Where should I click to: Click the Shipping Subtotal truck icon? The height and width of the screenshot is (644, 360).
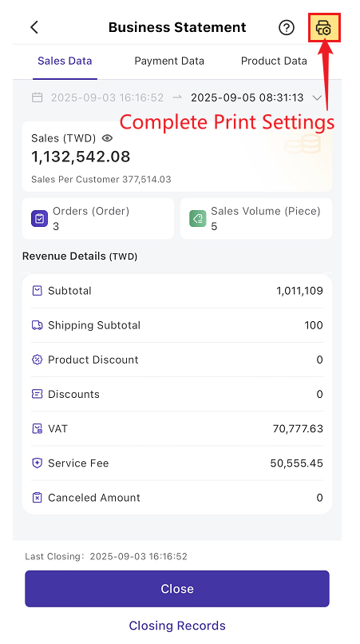(x=37, y=325)
